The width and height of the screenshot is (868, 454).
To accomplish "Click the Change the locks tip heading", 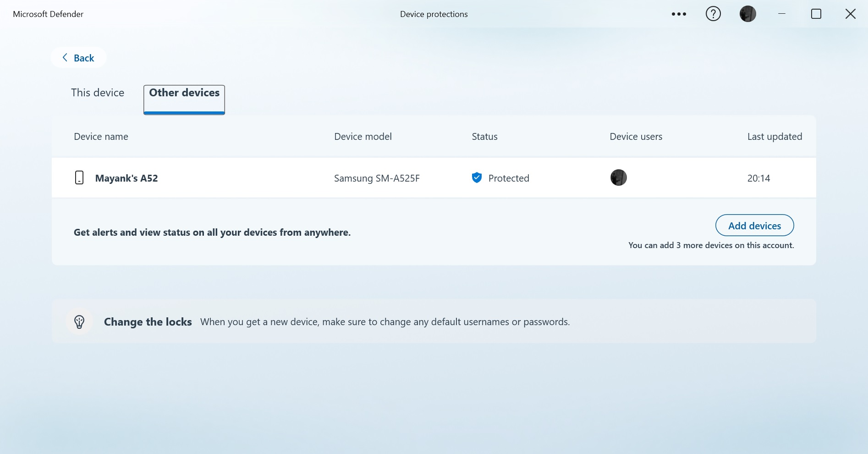I will point(148,322).
